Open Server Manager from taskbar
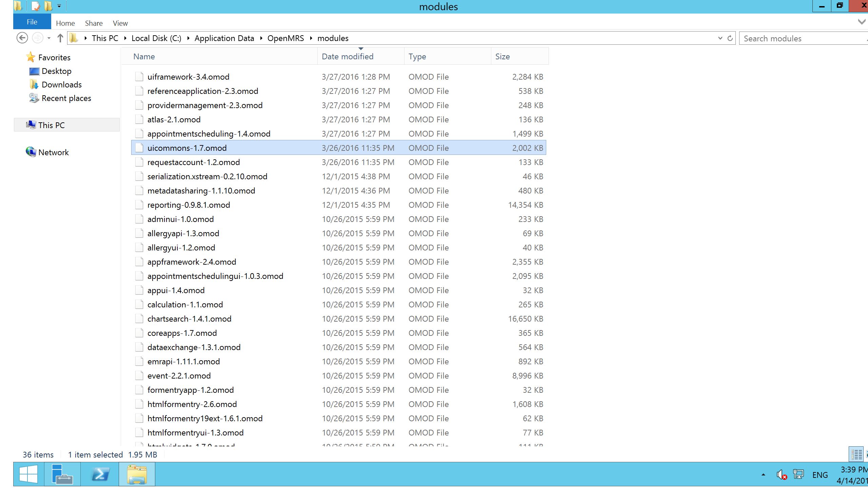868x488 pixels. pyautogui.click(x=62, y=474)
